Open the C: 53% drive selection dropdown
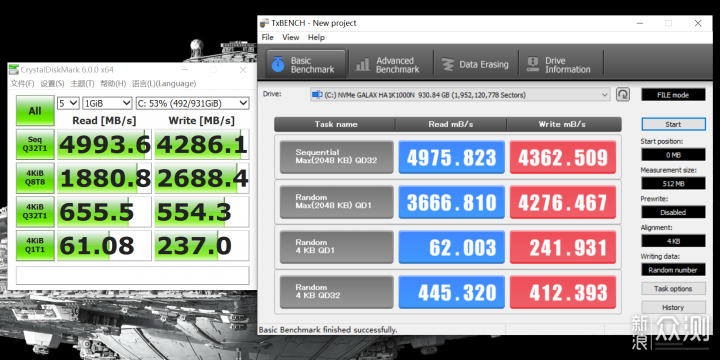Screen dimensions: 720x360 192,103
